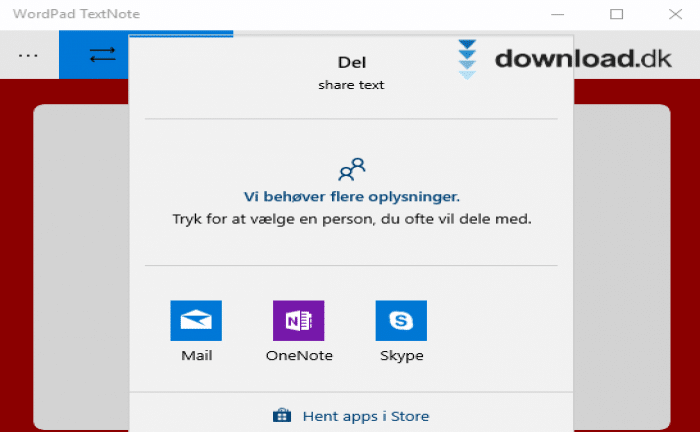This screenshot has width=700, height=432.
Task: Click the Skype label text
Action: [x=402, y=356]
